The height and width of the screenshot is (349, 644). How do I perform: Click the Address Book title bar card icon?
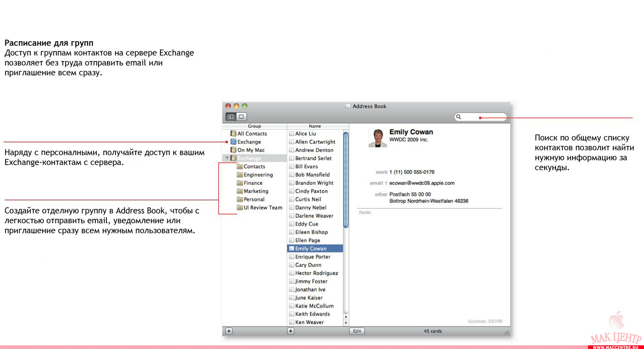click(x=348, y=106)
